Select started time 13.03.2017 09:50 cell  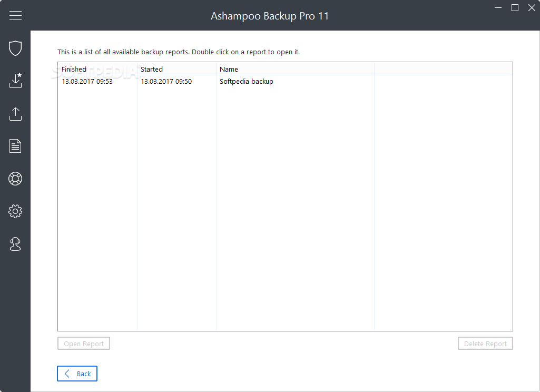pyautogui.click(x=166, y=82)
